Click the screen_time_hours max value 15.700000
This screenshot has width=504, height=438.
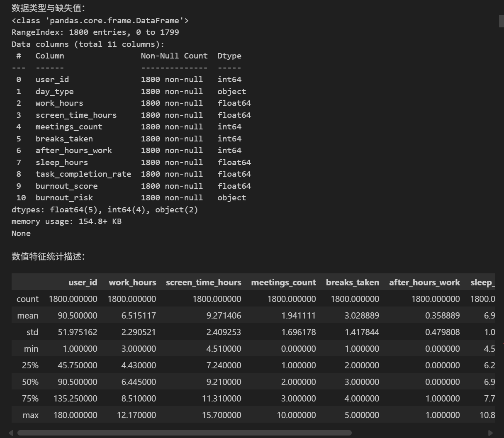(222, 415)
